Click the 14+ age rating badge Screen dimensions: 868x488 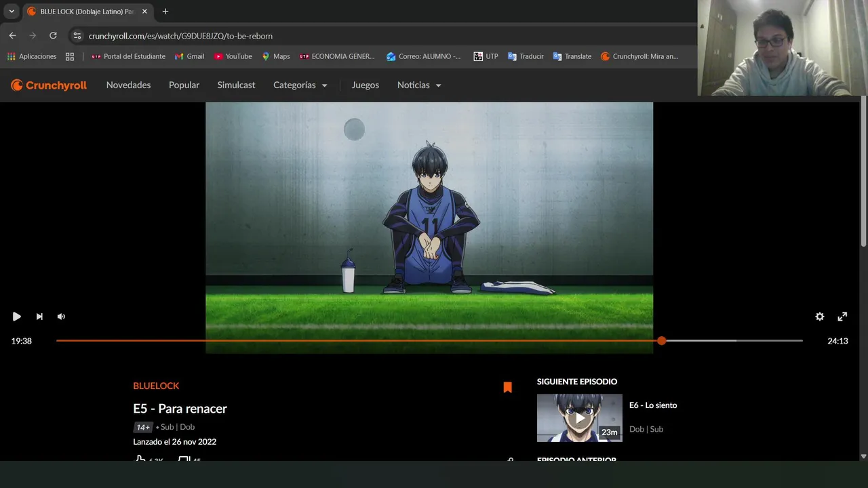tap(142, 427)
